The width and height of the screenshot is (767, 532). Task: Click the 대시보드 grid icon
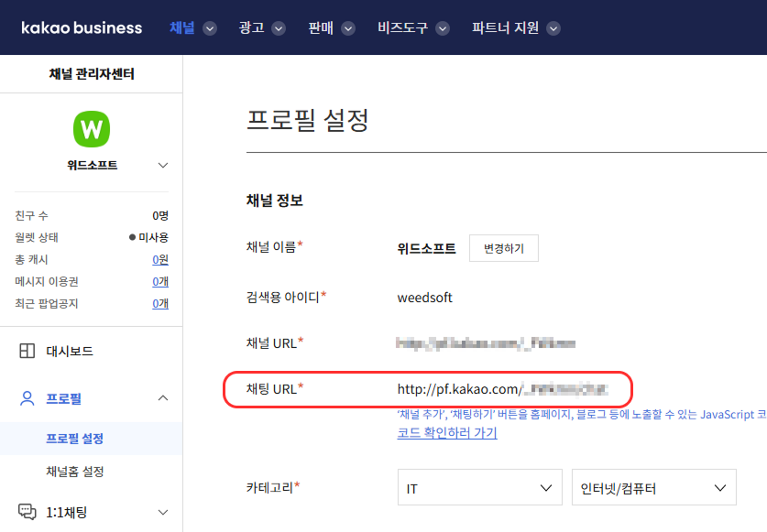click(27, 351)
